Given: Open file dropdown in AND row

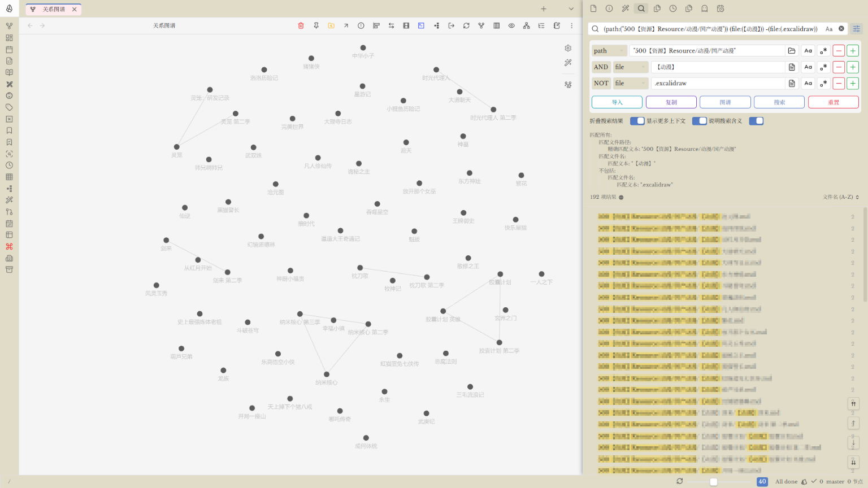Looking at the screenshot, I should 631,67.
